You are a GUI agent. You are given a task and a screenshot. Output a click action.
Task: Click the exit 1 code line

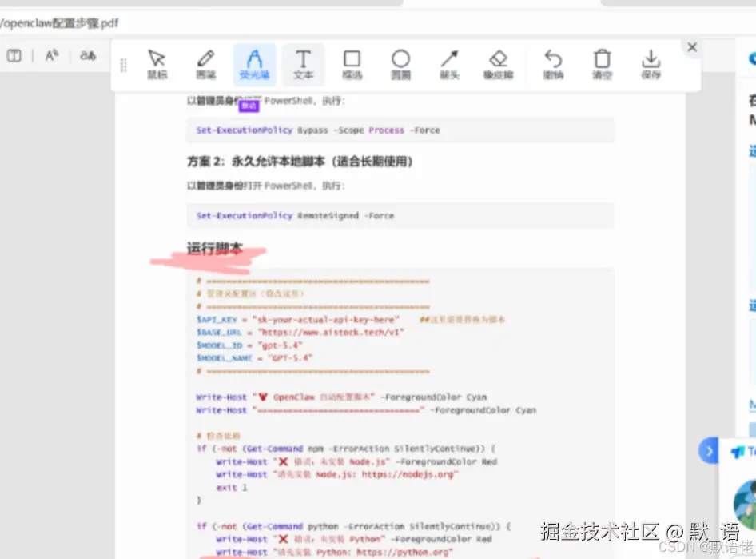point(232,488)
